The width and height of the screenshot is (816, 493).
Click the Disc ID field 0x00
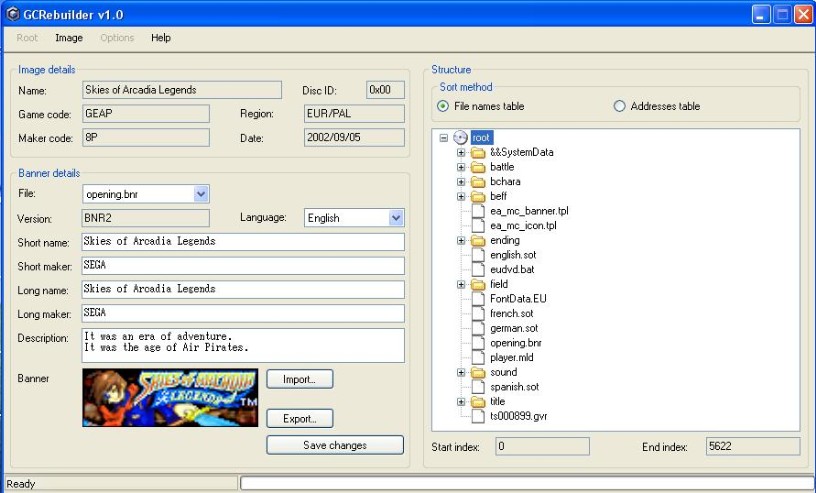click(x=385, y=90)
